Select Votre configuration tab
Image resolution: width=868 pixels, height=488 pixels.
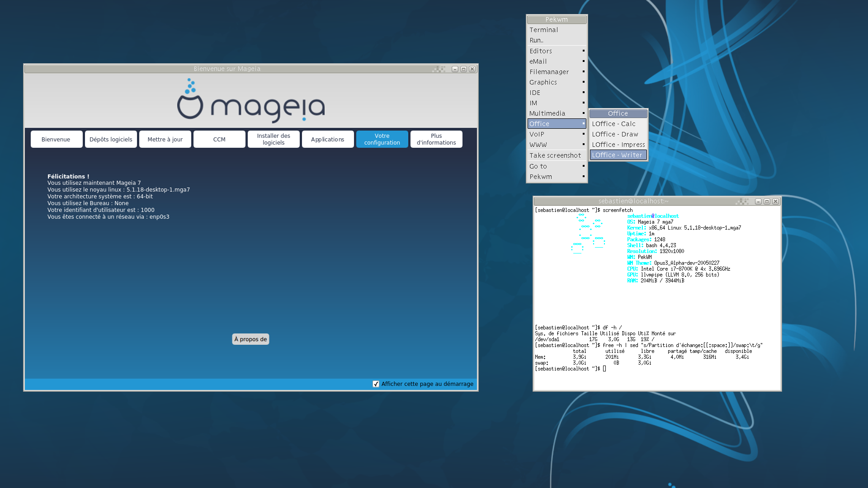pos(382,139)
